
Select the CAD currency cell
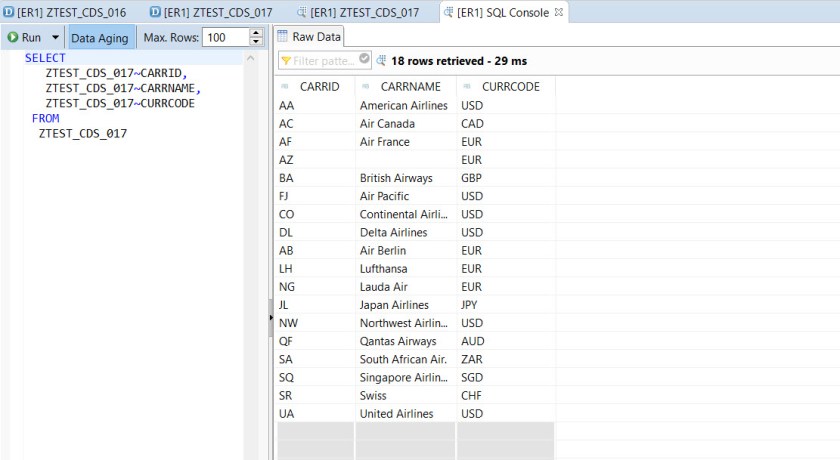pos(506,124)
